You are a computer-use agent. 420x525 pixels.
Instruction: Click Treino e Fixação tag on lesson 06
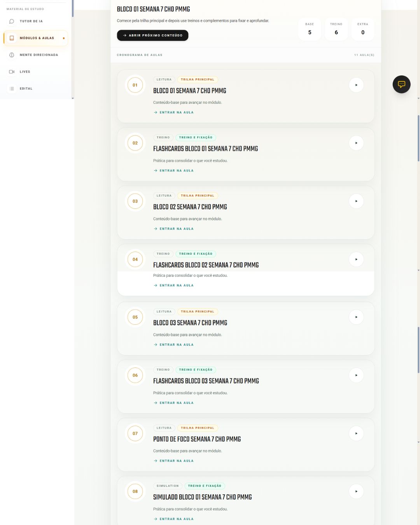pyautogui.click(x=196, y=369)
